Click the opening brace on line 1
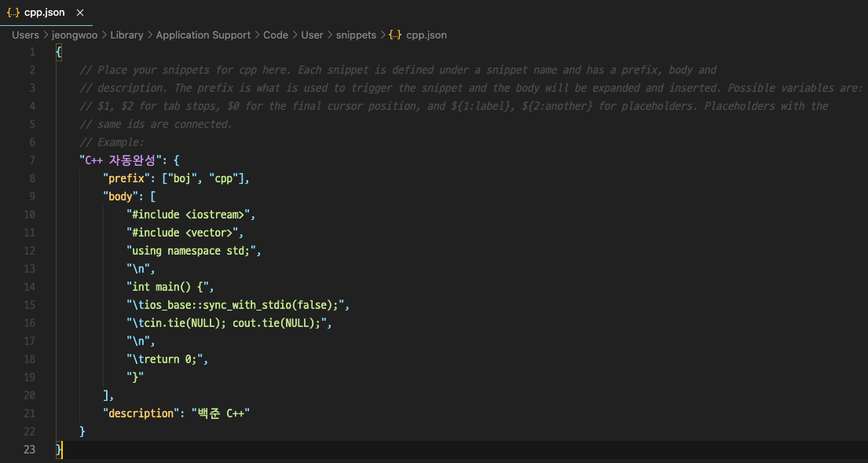868x463 pixels. pos(59,52)
